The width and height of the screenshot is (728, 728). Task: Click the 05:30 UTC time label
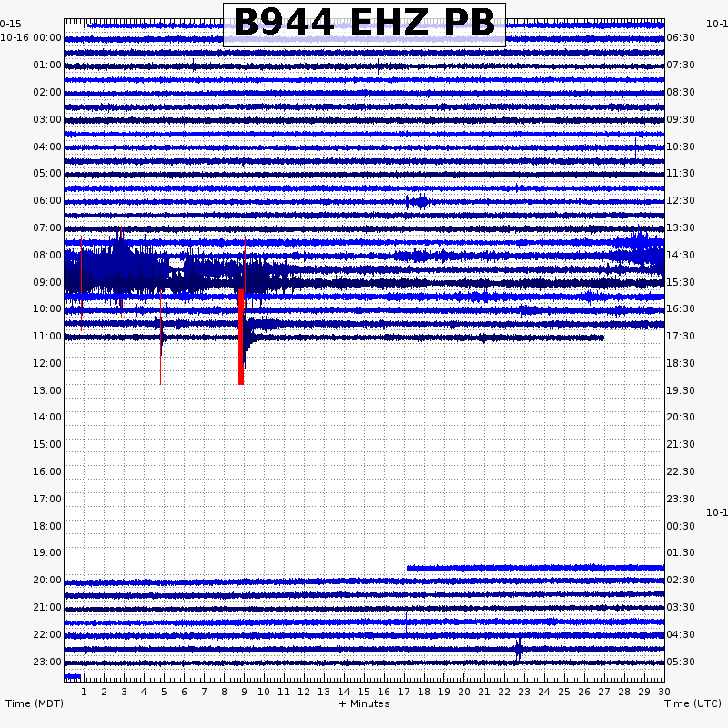pos(681,662)
